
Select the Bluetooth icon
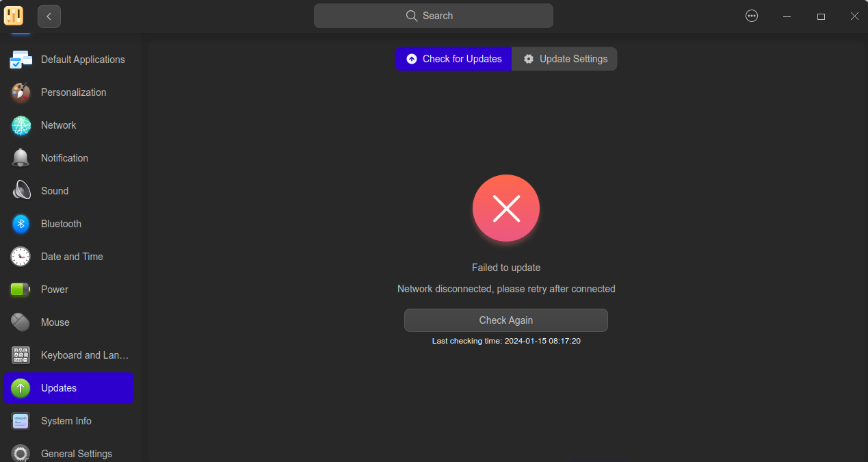21,224
